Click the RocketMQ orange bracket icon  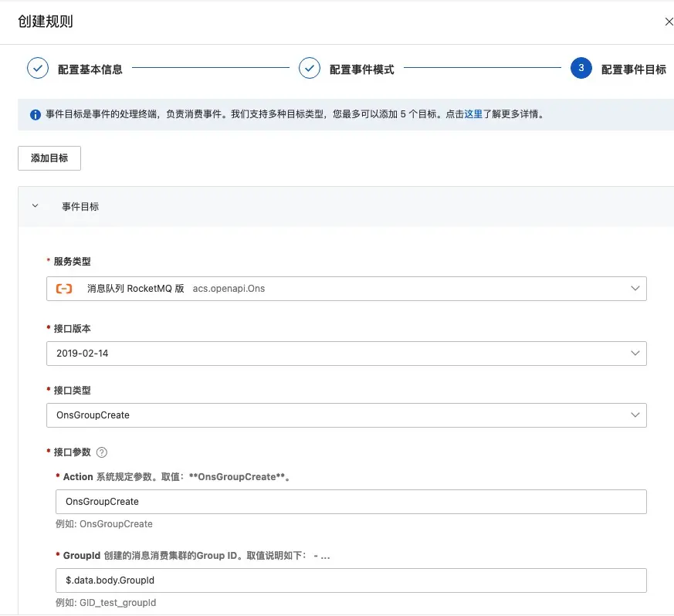(64, 289)
